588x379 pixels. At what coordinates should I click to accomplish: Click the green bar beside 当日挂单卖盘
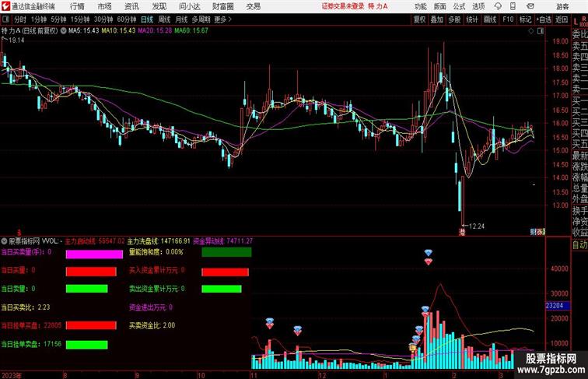[86, 345]
